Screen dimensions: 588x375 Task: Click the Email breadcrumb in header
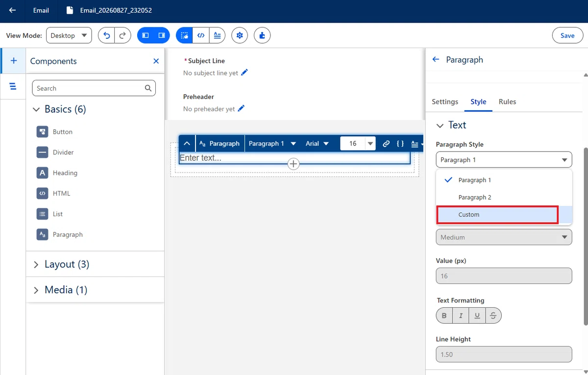(x=41, y=10)
